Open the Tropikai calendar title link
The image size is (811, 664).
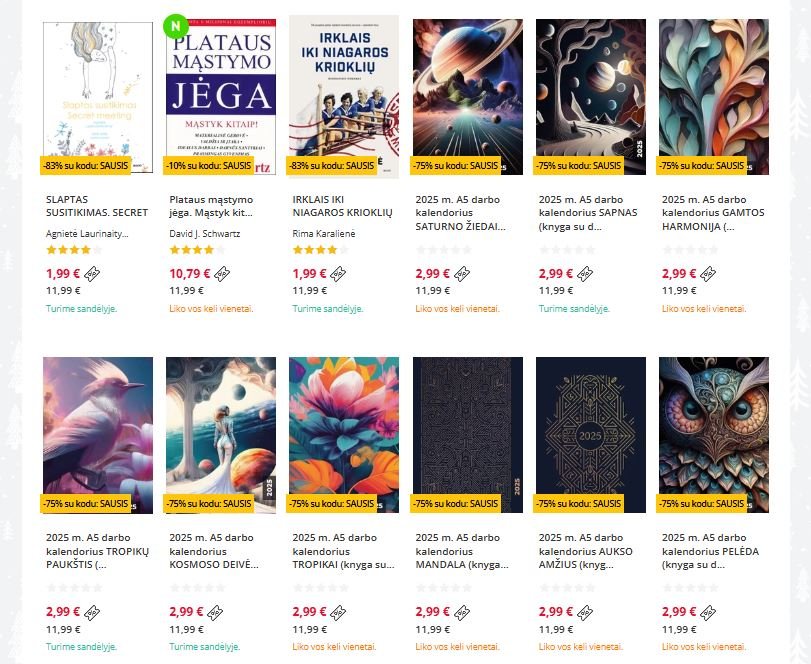point(343,551)
